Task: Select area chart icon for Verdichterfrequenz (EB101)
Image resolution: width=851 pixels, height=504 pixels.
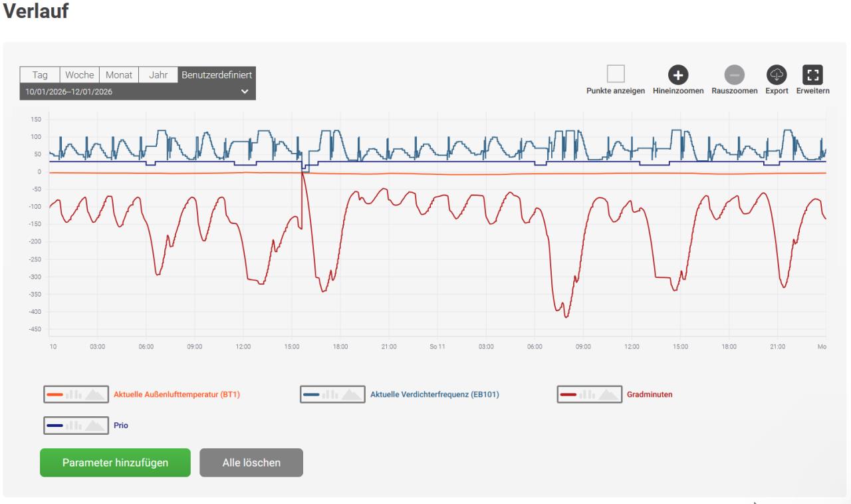Action: pyautogui.click(x=351, y=394)
